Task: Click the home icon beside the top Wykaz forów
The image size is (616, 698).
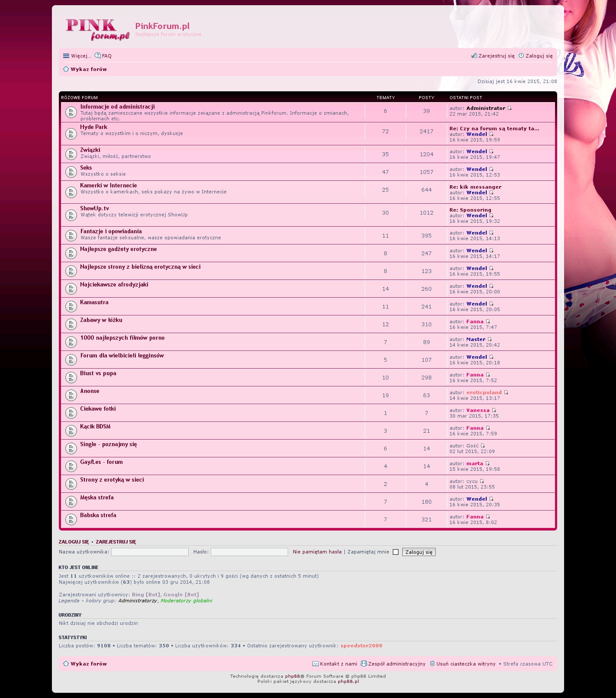Action: coord(66,69)
